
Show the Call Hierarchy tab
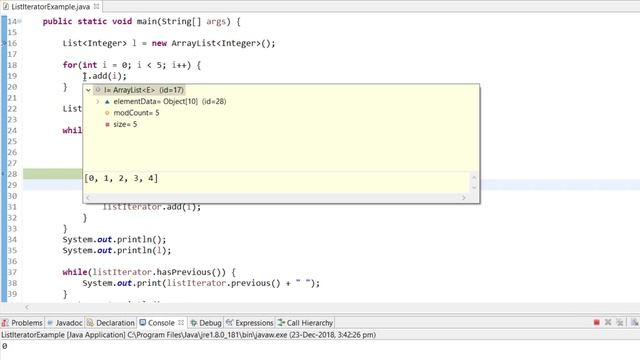click(305, 323)
